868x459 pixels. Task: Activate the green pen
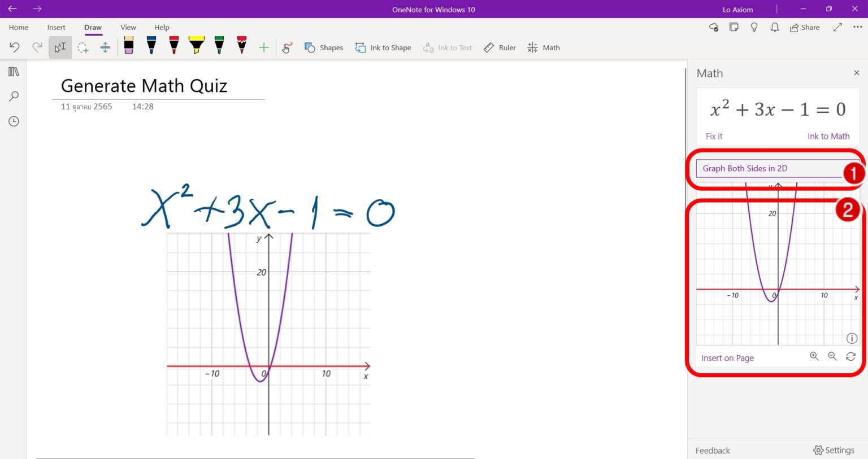(219, 46)
